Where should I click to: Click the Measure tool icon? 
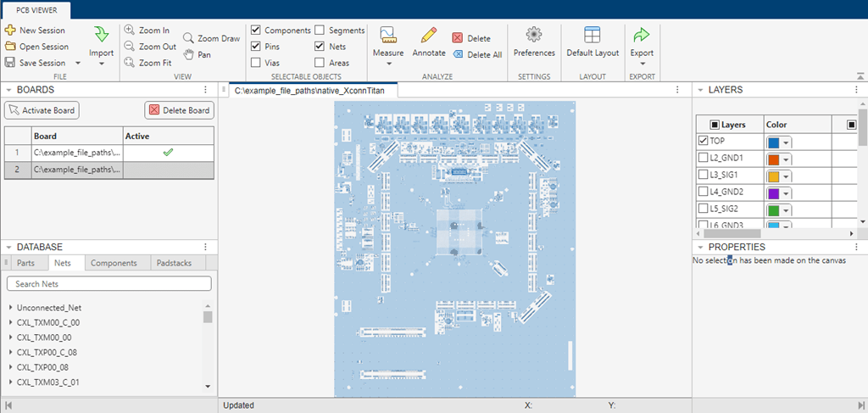pyautogui.click(x=388, y=36)
